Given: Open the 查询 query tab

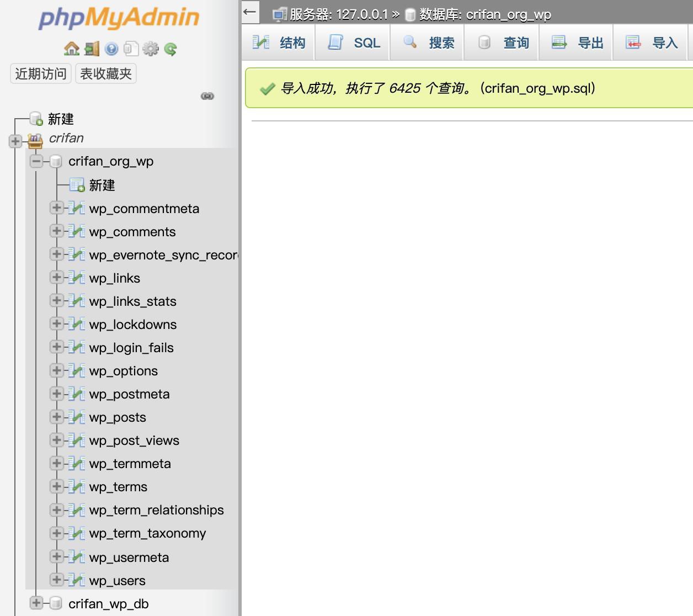Looking at the screenshot, I should (502, 43).
